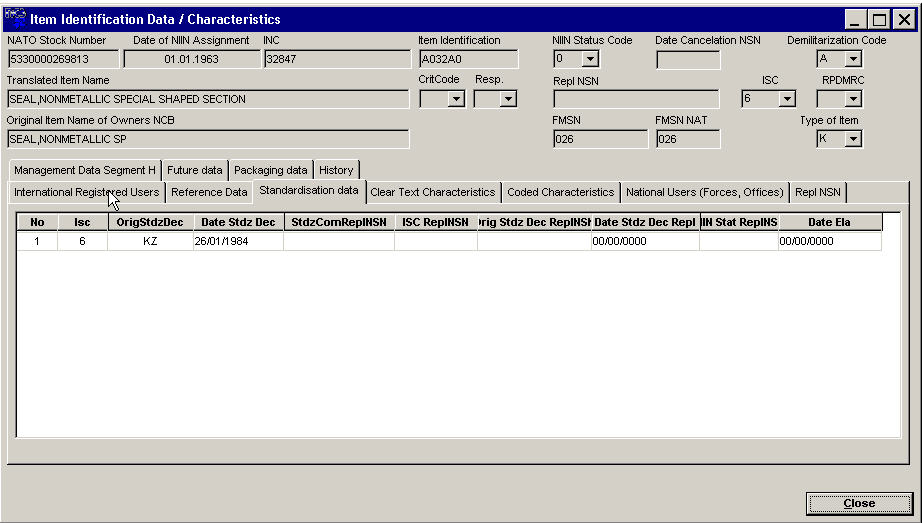Screen dimensions: 922x523
Task: Open the Demilitarization Code dropdown
Action: [853, 59]
